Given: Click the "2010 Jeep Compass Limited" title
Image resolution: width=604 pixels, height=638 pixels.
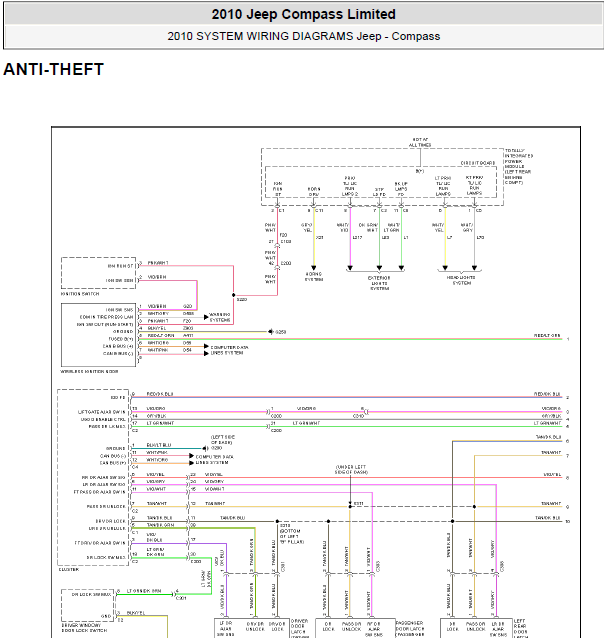Looking at the screenshot, I should 303,14.
